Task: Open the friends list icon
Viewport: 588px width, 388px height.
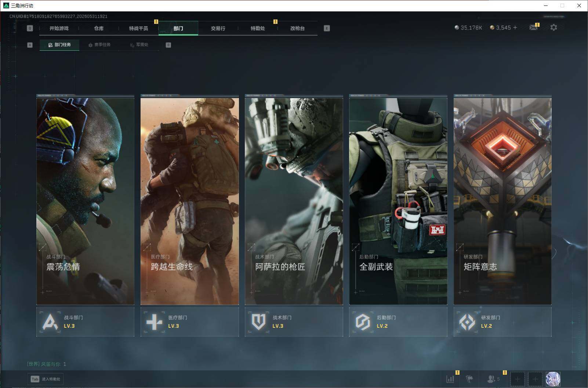Action: (493, 379)
